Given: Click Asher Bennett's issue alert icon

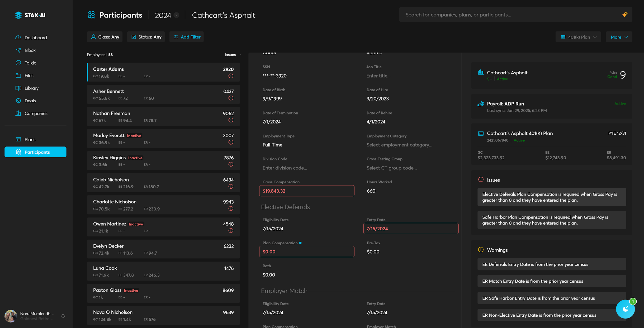Looking at the screenshot, I should tap(231, 98).
